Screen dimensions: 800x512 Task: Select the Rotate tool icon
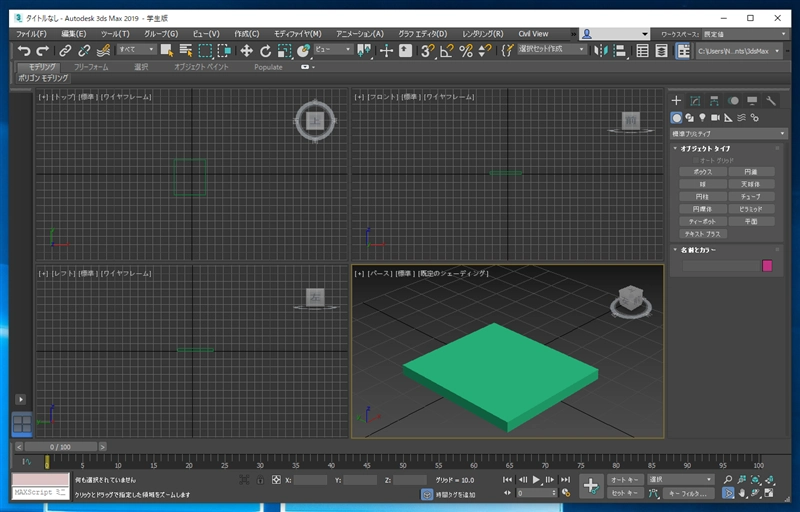coord(265,50)
